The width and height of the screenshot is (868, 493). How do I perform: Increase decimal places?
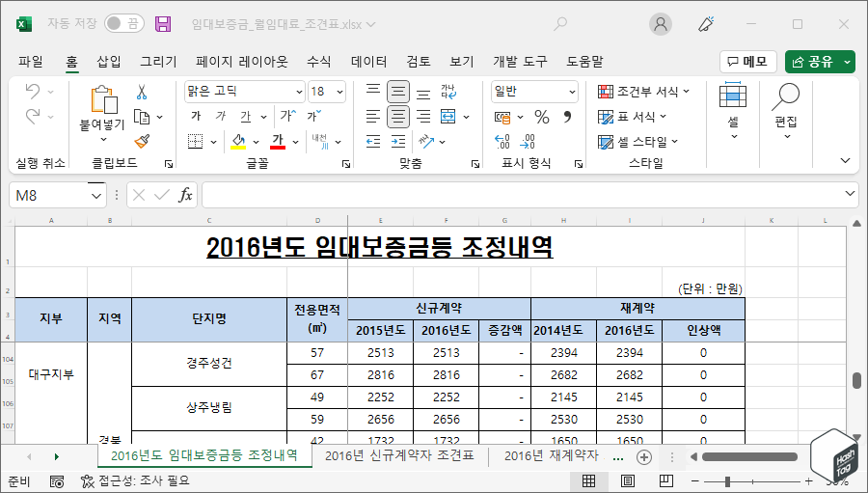[x=502, y=141]
